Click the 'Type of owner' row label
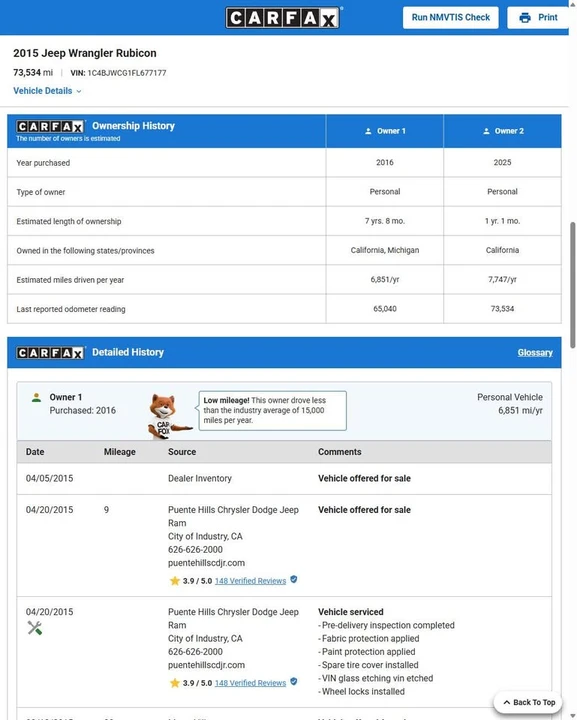The height and width of the screenshot is (720, 577). [x=41, y=192]
